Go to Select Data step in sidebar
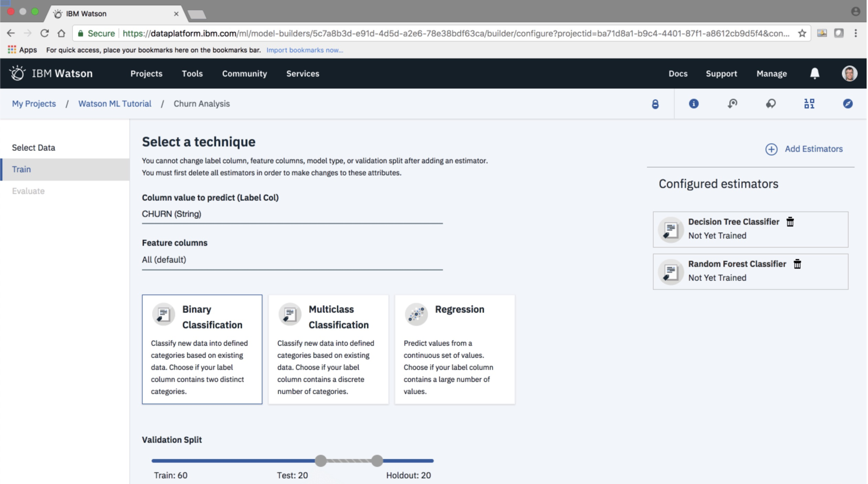868x484 pixels. coord(34,148)
